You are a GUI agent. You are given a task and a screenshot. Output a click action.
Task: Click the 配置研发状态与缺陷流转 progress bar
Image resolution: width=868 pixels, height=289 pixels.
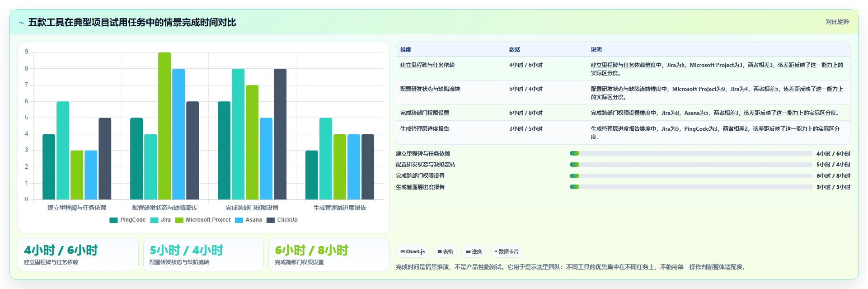click(691, 165)
